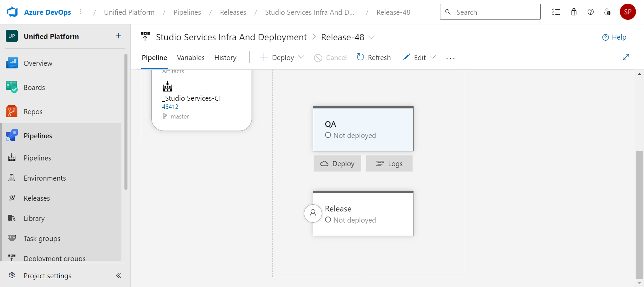Open build 48412 artifact link
This screenshot has width=644, height=287.
[170, 106]
